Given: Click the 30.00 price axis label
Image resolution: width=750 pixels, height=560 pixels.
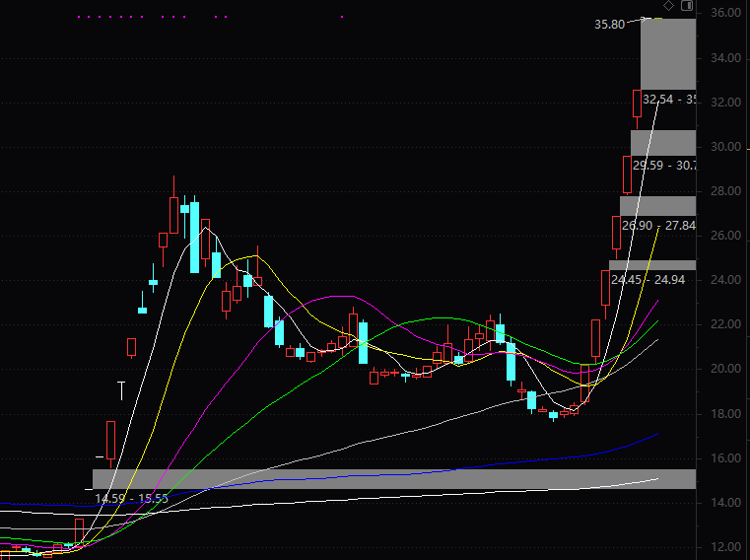Looking at the screenshot, I should click(x=725, y=147).
